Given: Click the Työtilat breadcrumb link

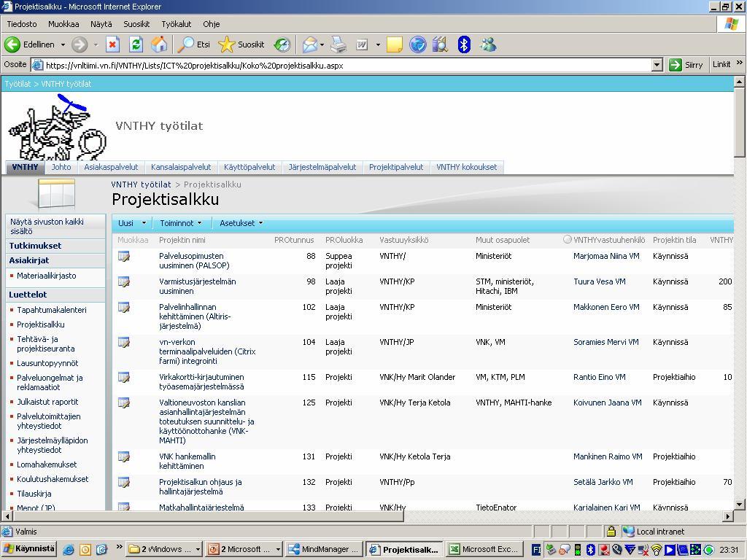Looking at the screenshot, I should [18, 84].
